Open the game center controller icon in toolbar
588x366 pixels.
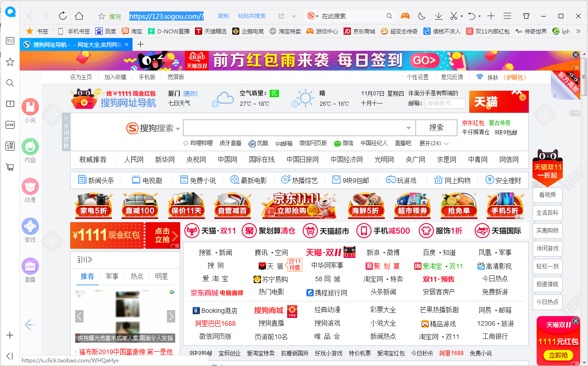pos(405,15)
